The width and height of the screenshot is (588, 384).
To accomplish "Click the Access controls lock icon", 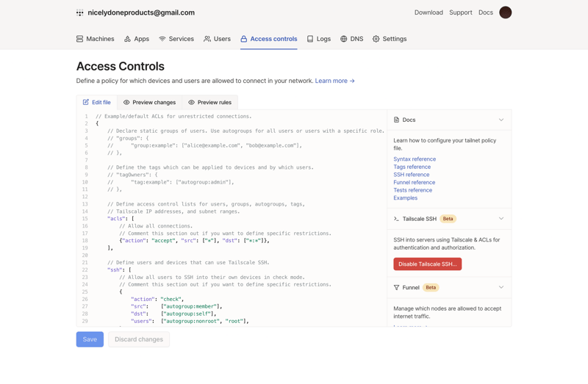I will tap(244, 39).
